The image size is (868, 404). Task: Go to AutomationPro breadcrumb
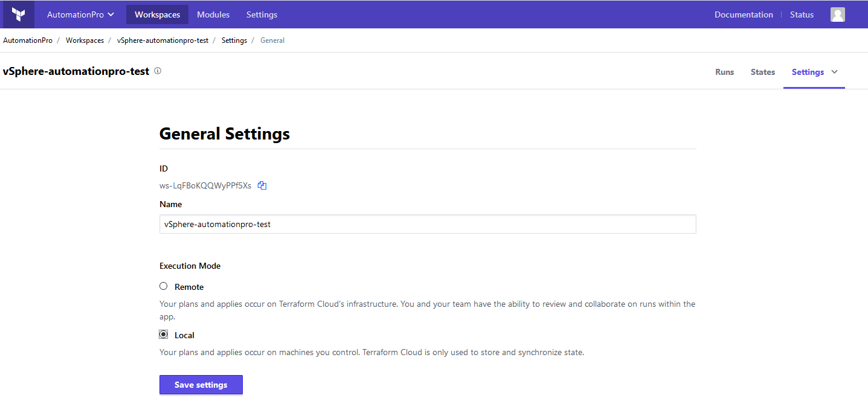click(28, 40)
